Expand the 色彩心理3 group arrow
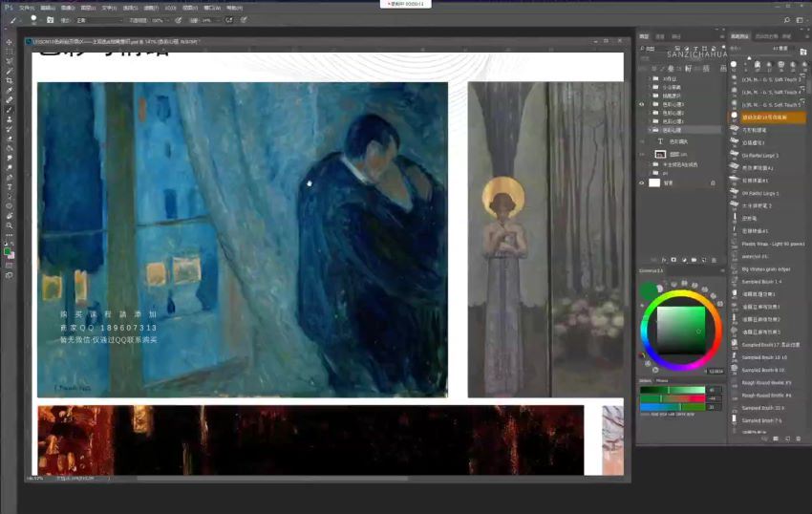This screenshot has height=514, width=812. 650,104
